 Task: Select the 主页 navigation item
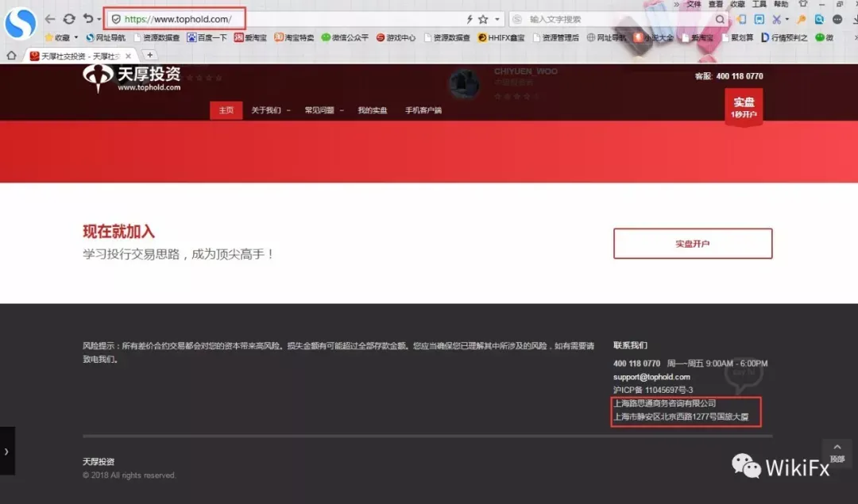click(226, 110)
